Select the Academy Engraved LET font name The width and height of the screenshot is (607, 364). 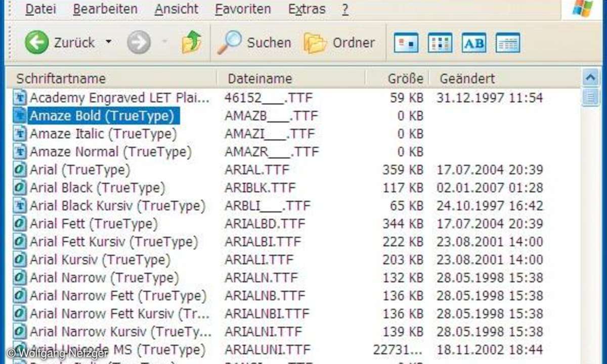[119, 98]
